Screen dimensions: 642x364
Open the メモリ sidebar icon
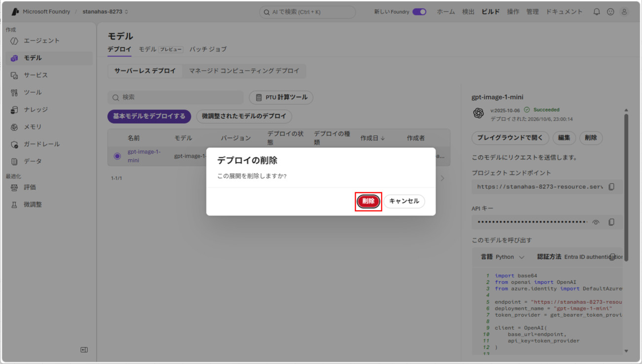click(x=14, y=127)
